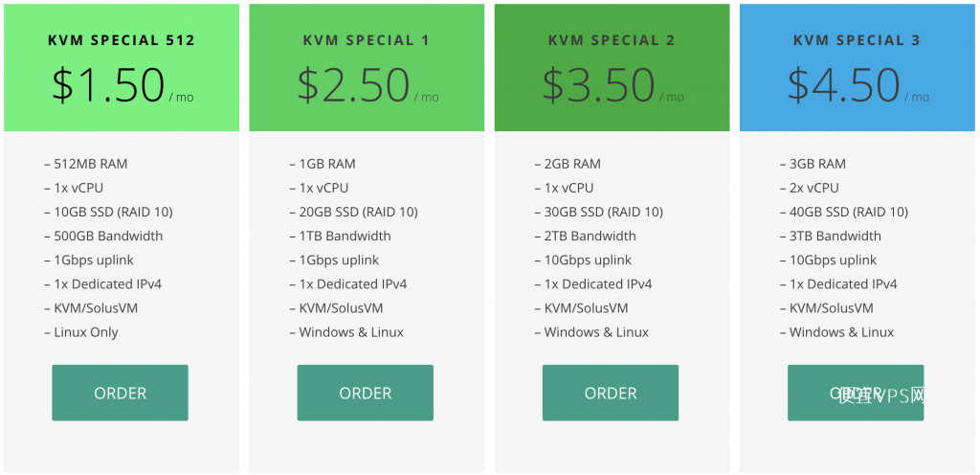Click the 2x vCPU feature line
Image resolution: width=980 pixels, height=475 pixels.
click(810, 188)
